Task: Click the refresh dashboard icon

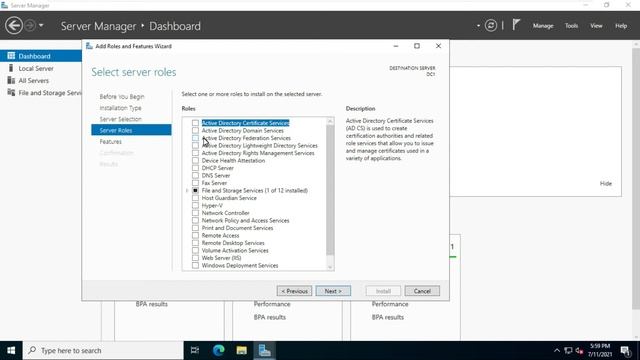Action: [491, 26]
